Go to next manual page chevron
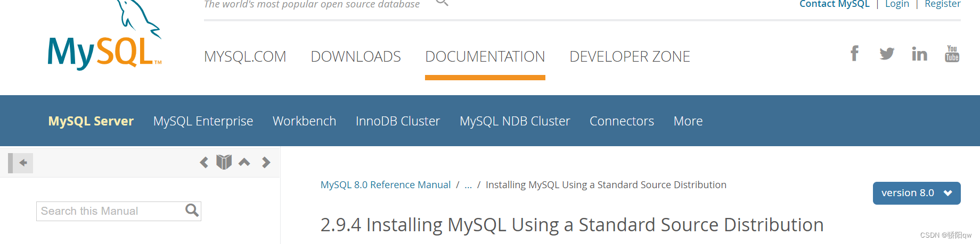980x244 pixels. point(266,162)
